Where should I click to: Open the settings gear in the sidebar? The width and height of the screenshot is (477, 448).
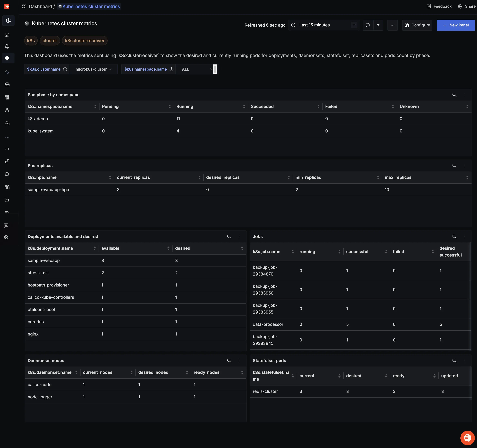pos(6,237)
